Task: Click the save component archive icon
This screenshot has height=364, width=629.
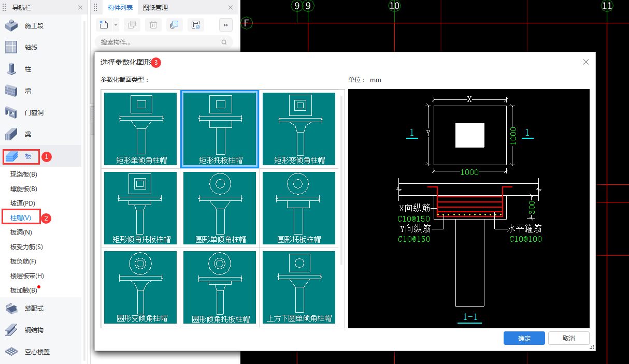Action: coord(196,25)
